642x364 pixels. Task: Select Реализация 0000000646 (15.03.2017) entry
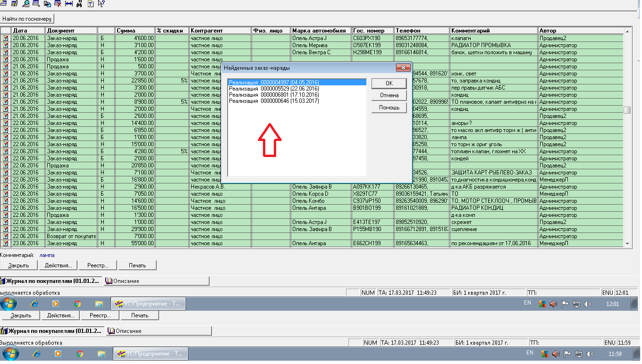(274, 101)
